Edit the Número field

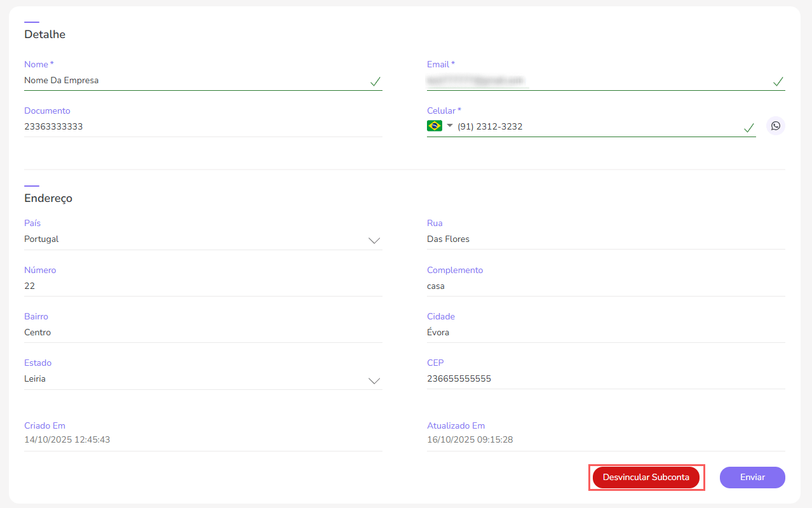[x=202, y=286]
